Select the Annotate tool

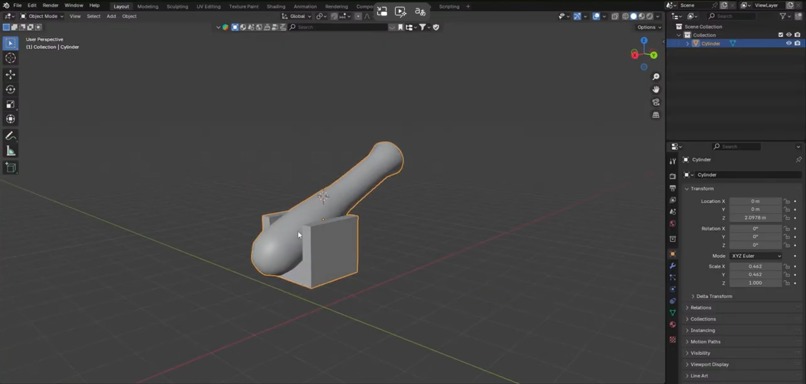click(x=10, y=136)
